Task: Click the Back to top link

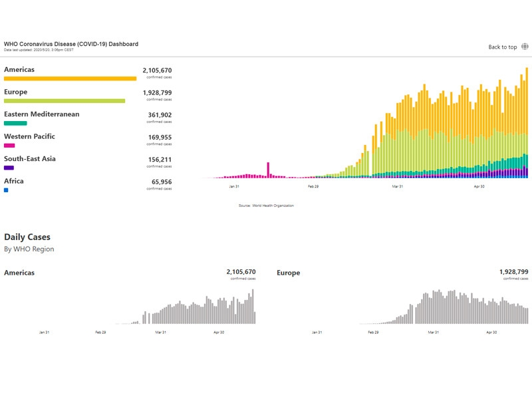Action: coord(502,47)
